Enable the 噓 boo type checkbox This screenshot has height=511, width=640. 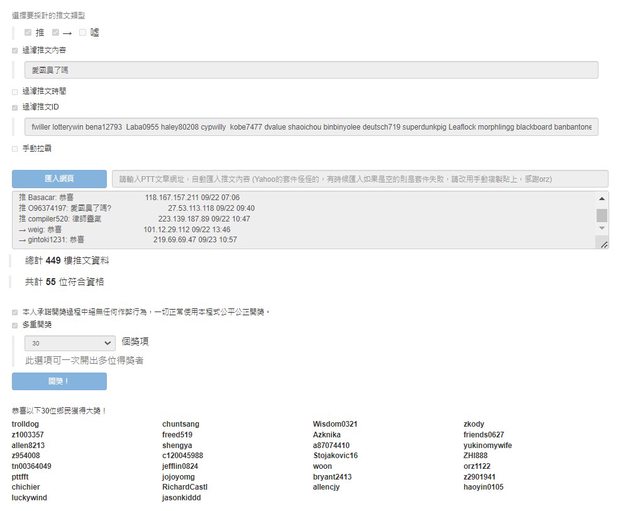[x=84, y=32]
